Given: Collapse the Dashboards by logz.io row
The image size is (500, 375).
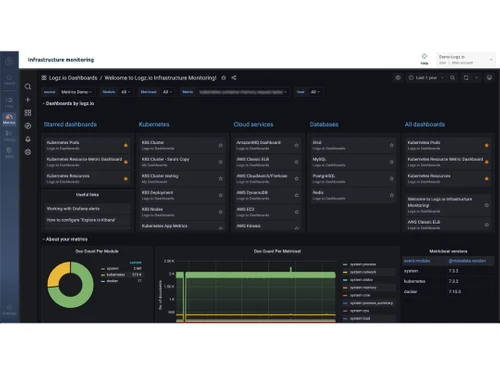Looking at the screenshot, I should [x=68, y=103].
